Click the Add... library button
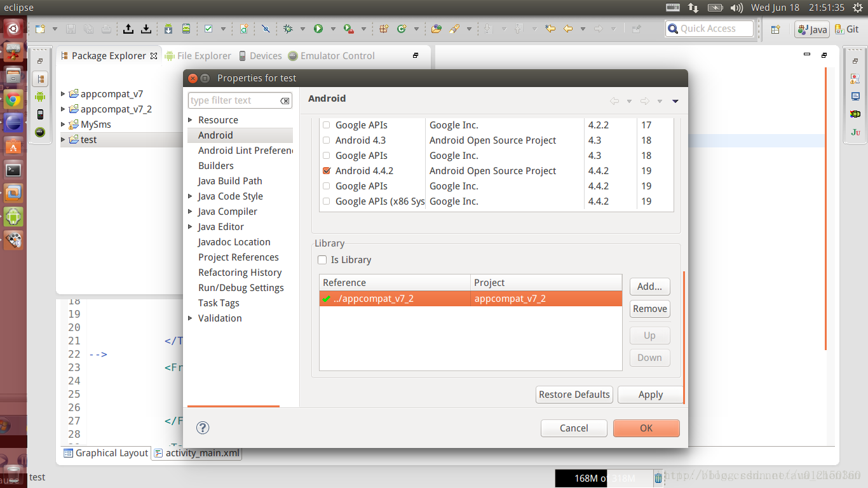Viewport: 868px width, 488px height. tap(649, 287)
